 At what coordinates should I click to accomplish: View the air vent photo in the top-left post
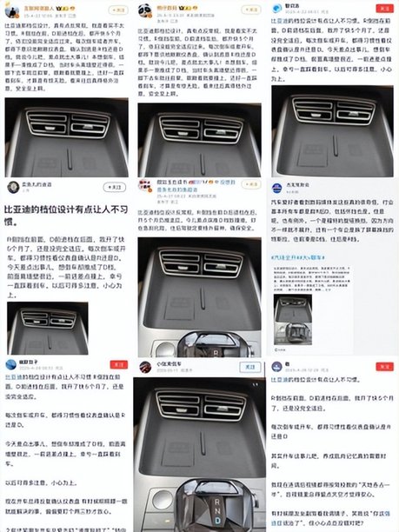point(66,137)
